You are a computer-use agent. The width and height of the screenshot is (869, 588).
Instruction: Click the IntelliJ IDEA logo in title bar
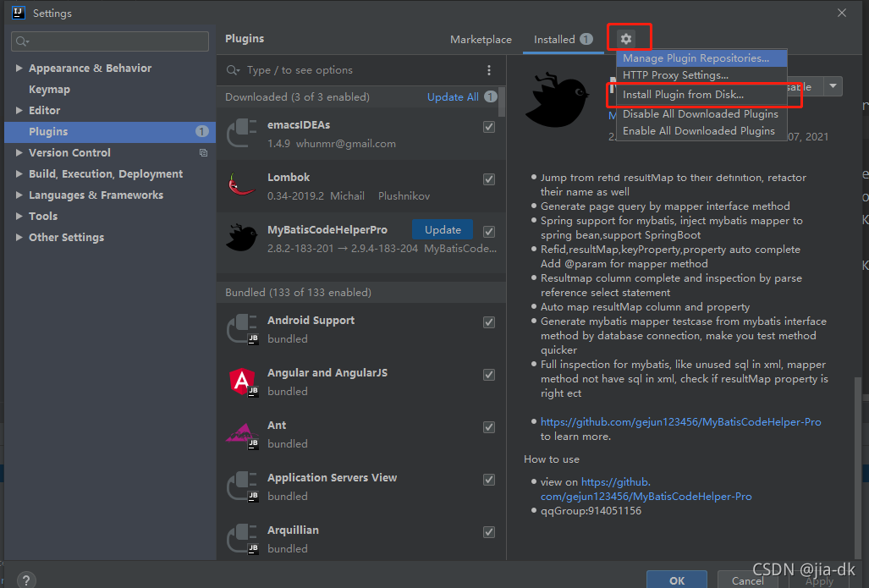pos(19,13)
